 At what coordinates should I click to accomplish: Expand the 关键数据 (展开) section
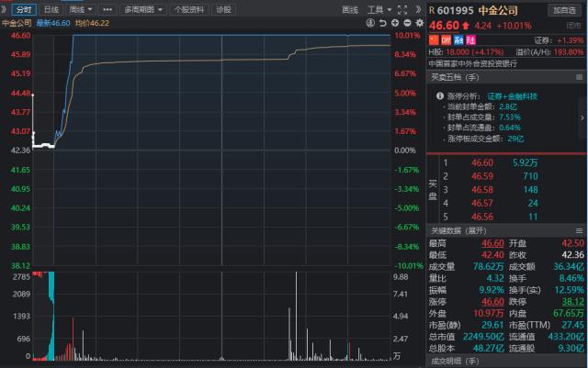[x=458, y=231]
